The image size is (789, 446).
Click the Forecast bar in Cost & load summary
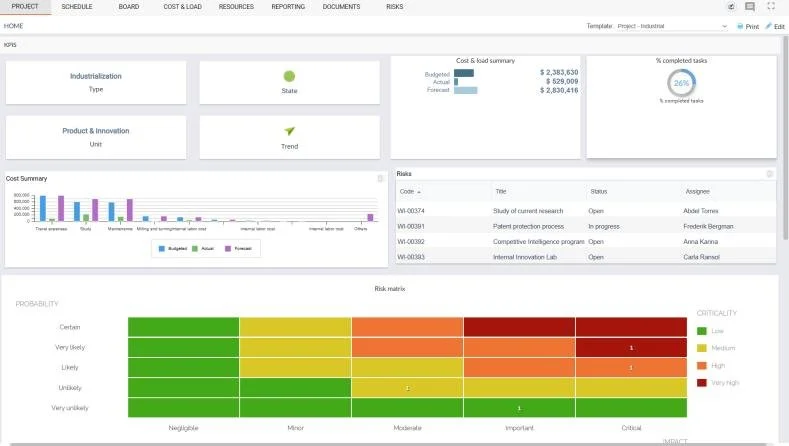[x=465, y=90]
